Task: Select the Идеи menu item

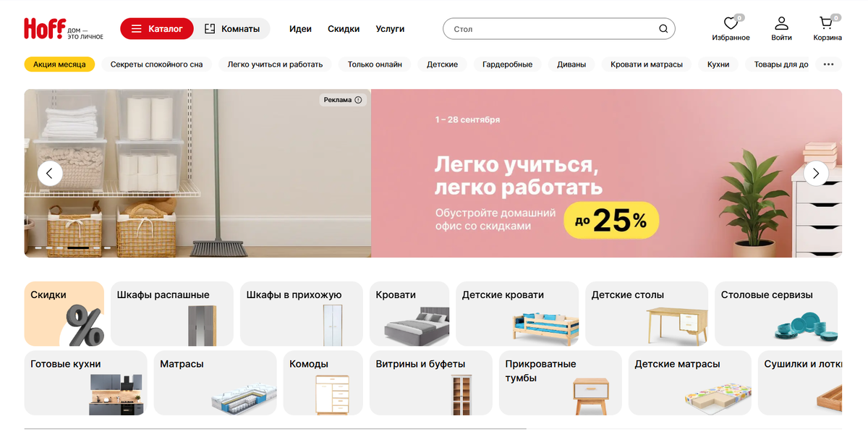Action: (300, 29)
